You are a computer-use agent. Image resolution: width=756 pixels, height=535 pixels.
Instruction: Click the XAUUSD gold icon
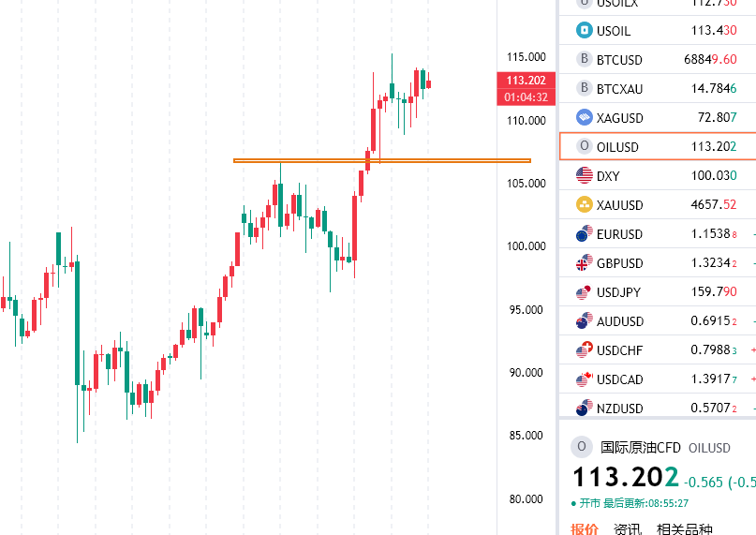pyautogui.click(x=585, y=204)
